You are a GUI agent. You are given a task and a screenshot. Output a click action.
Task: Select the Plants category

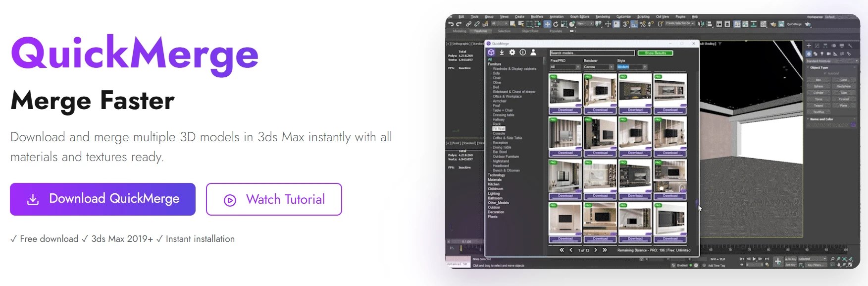[x=493, y=217]
